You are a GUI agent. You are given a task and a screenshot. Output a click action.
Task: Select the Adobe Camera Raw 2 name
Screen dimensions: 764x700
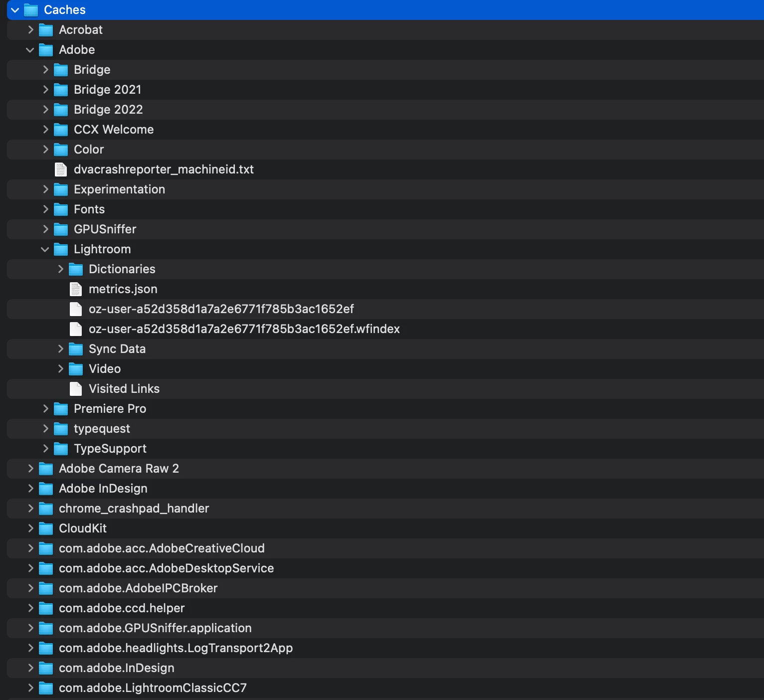click(x=119, y=469)
